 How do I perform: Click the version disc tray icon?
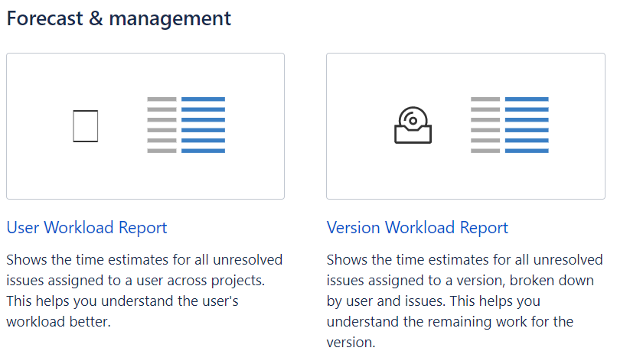pyautogui.click(x=413, y=125)
